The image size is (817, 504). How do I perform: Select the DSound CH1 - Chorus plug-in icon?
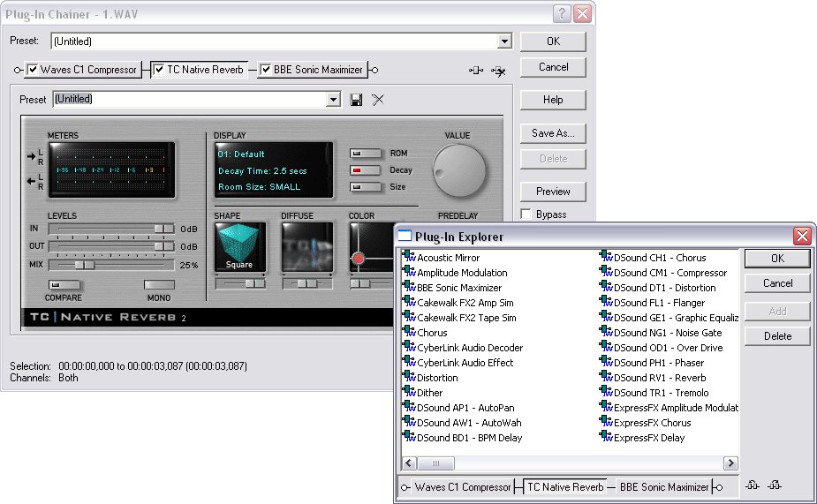[x=606, y=256]
